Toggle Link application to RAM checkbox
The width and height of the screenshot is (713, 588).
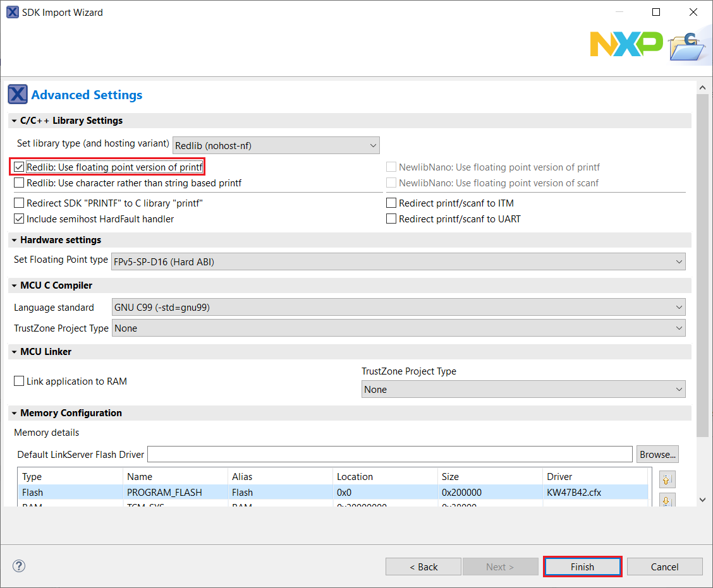pyautogui.click(x=20, y=381)
